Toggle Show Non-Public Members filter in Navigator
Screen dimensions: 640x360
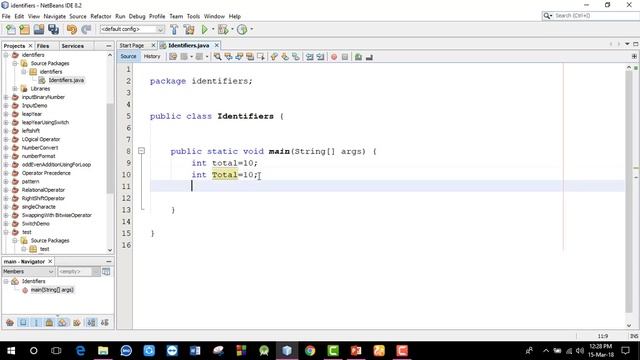click(49, 322)
